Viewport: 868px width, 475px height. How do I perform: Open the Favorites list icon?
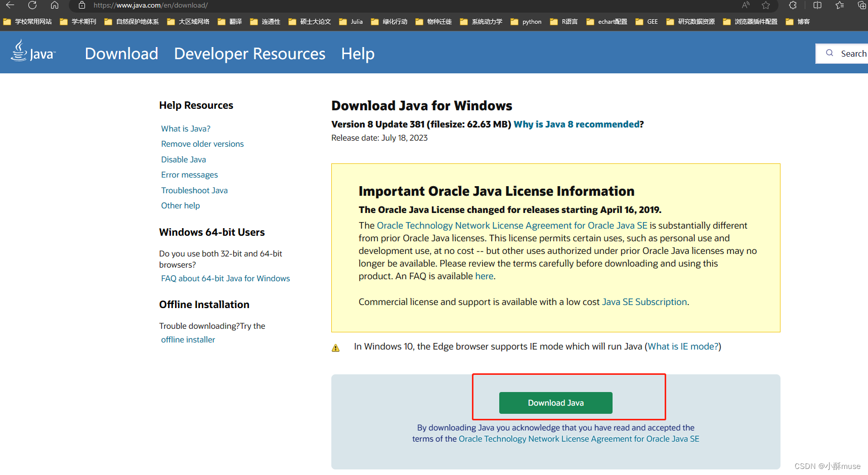(840, 5)
